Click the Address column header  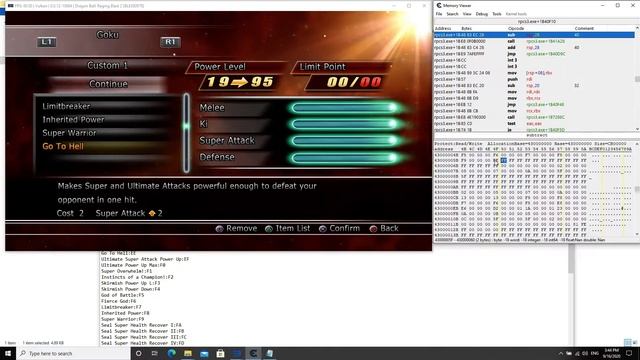[x=443, y=29]
